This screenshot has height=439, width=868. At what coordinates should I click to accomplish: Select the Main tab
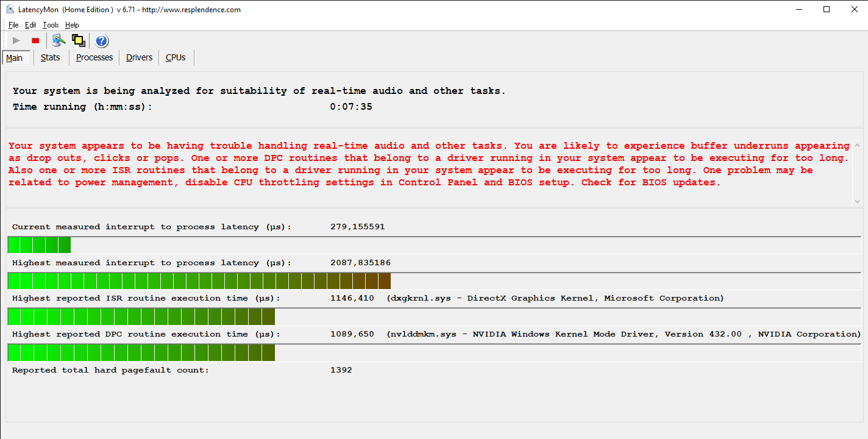click(x=15, y=58)
